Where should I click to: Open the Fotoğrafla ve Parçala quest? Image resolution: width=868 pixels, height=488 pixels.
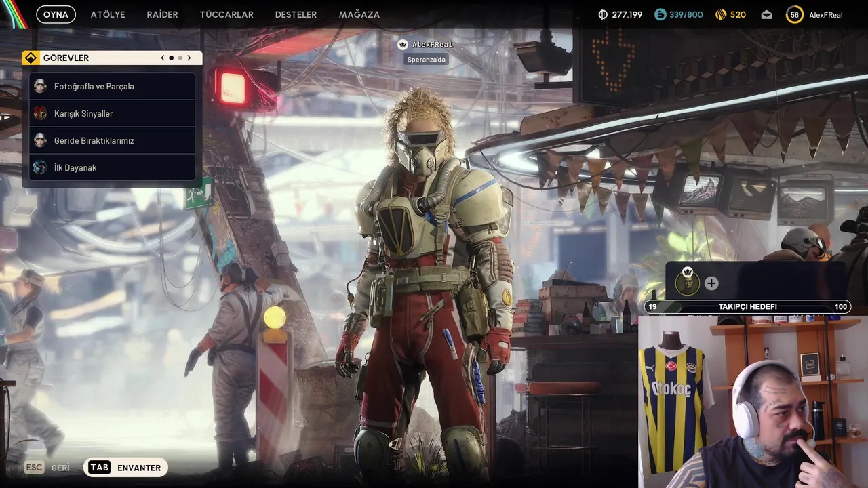tap(112, 86)
